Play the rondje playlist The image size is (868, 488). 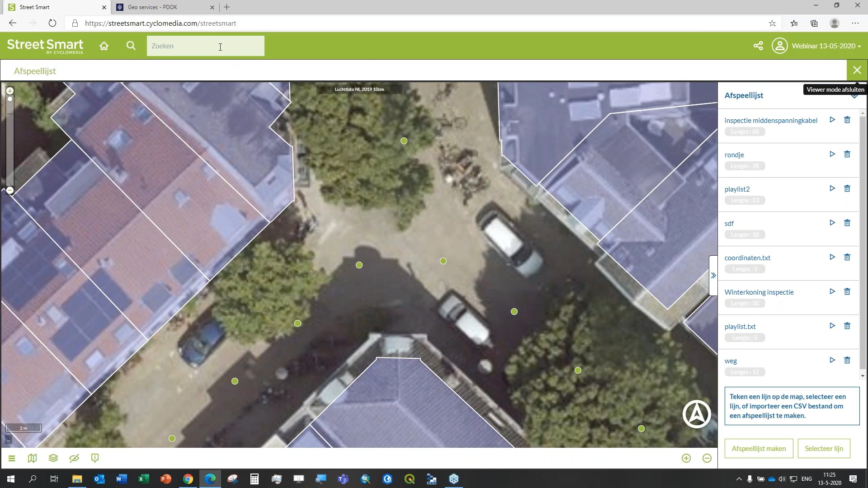point(832,154)
